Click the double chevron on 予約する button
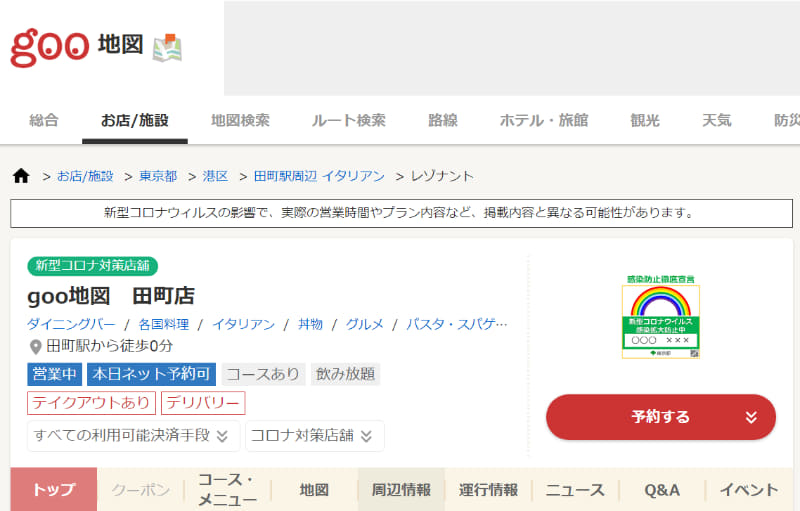This screenshot has width=800, height=511. pyautogui.click(x=751, y=417)
